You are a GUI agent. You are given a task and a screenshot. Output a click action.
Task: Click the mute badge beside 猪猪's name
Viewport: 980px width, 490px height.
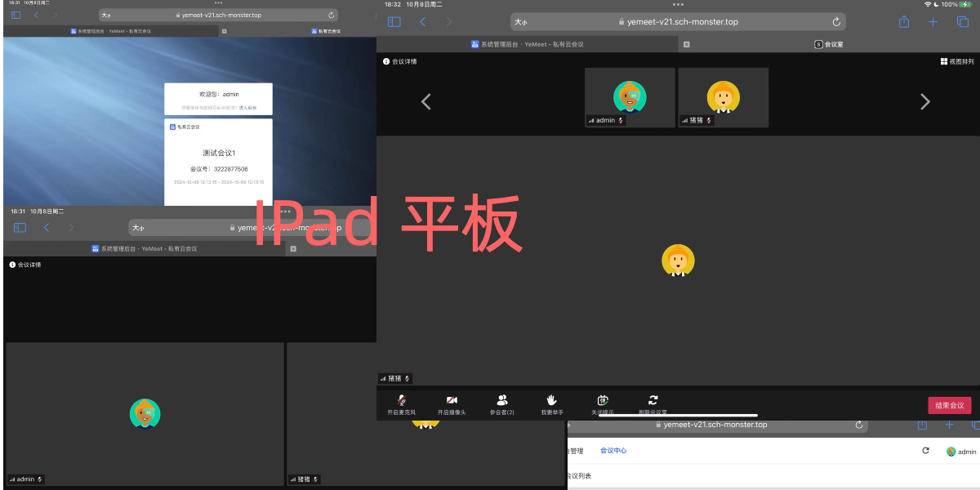[708, 120]
